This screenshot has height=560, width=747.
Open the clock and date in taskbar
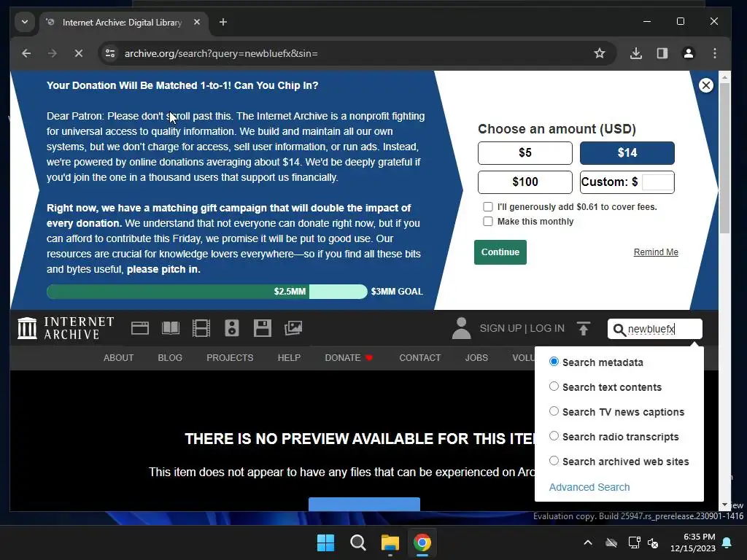693,542
